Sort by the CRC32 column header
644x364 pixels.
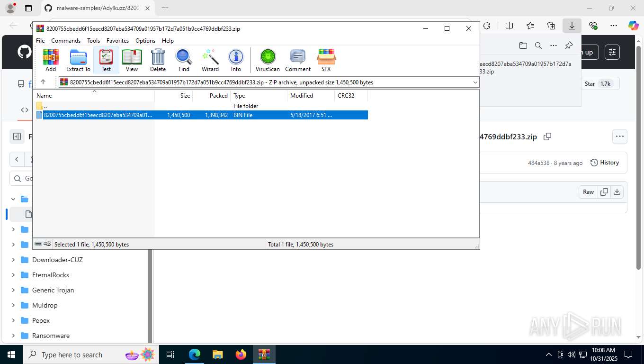coord(351,96)
